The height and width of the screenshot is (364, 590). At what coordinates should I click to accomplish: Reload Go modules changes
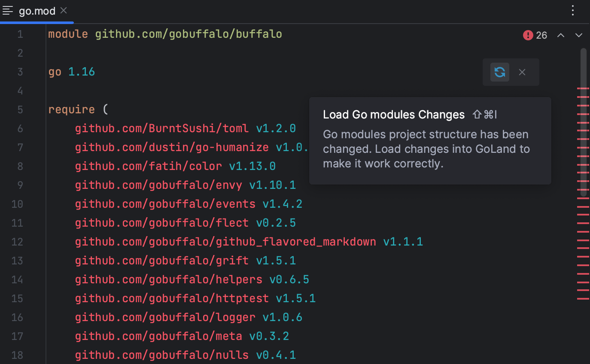click(x=499, y=72)
